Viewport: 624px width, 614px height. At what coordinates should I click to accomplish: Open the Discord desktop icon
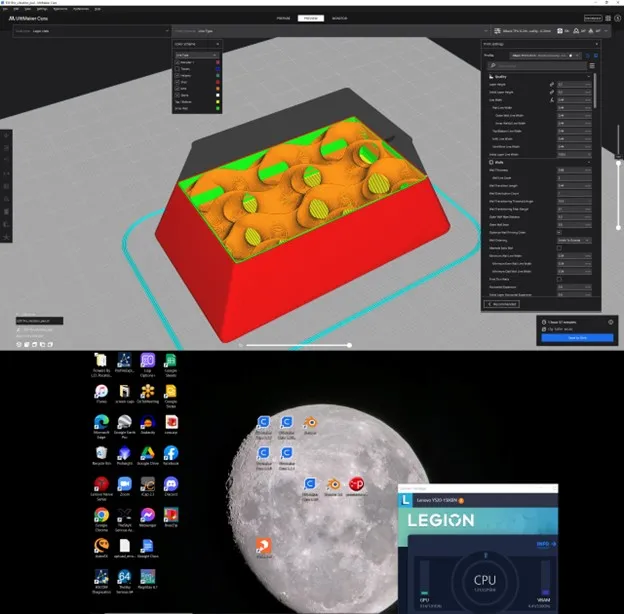pyautogui.click(x=171, y=486)
